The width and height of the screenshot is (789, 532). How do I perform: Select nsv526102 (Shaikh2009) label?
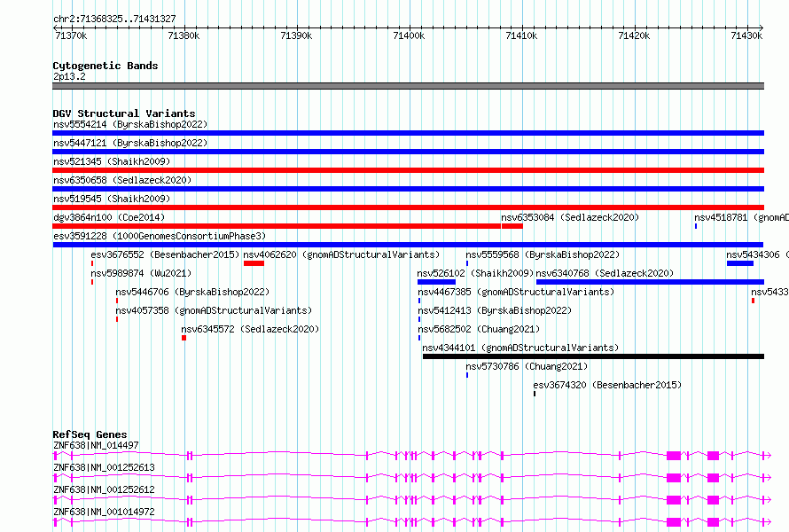tap(475, 273)
